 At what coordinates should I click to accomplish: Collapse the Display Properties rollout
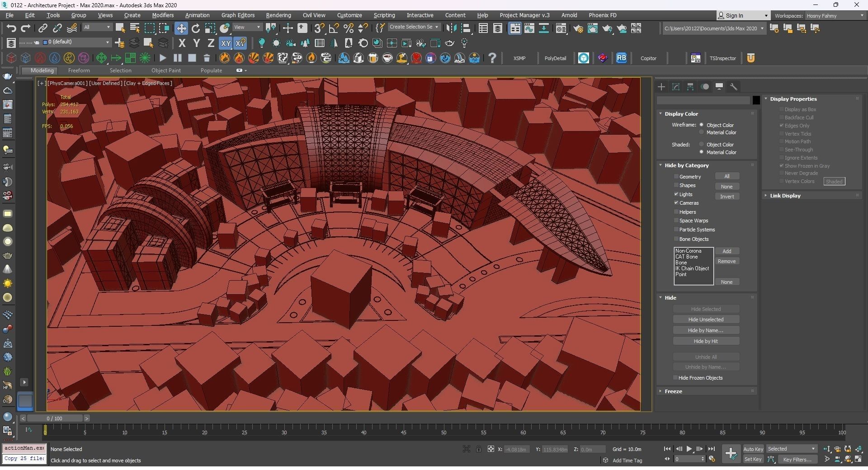tap(793, 99)
